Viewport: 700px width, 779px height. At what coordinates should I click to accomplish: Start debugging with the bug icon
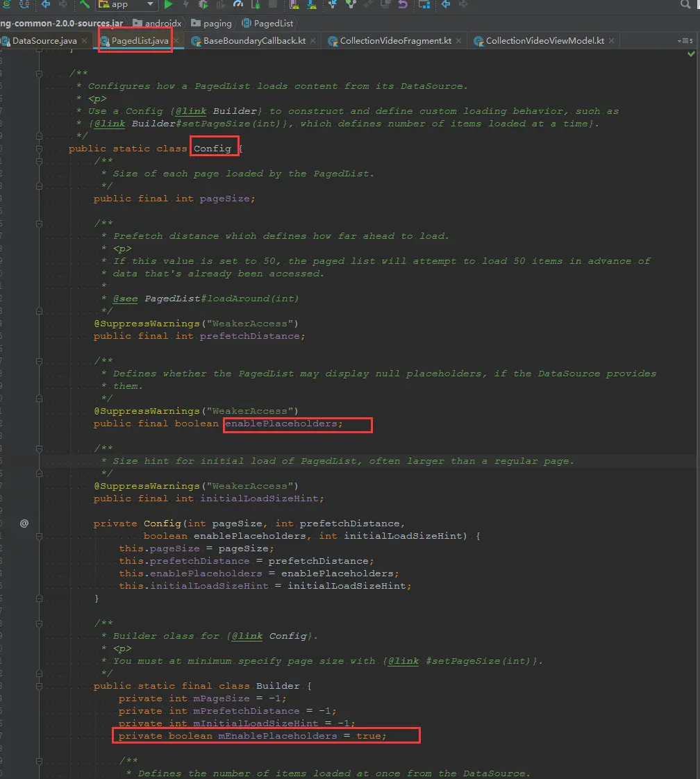203,4
